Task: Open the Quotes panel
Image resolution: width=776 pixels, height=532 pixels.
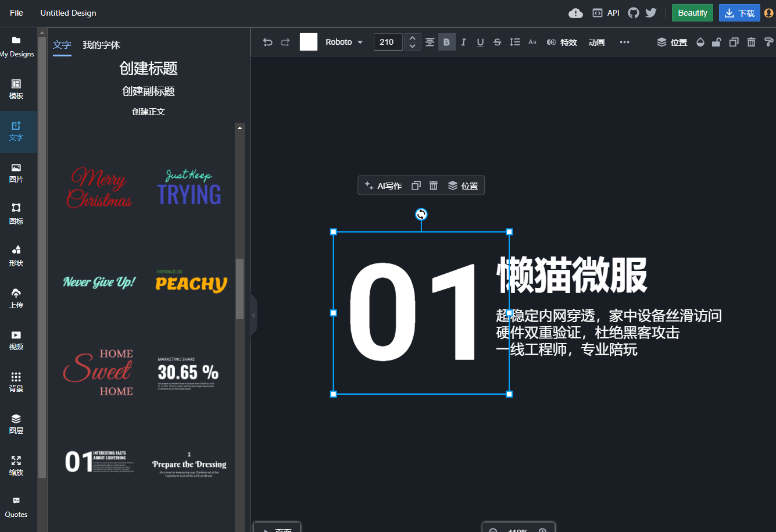Action: (x=16, y=508)
